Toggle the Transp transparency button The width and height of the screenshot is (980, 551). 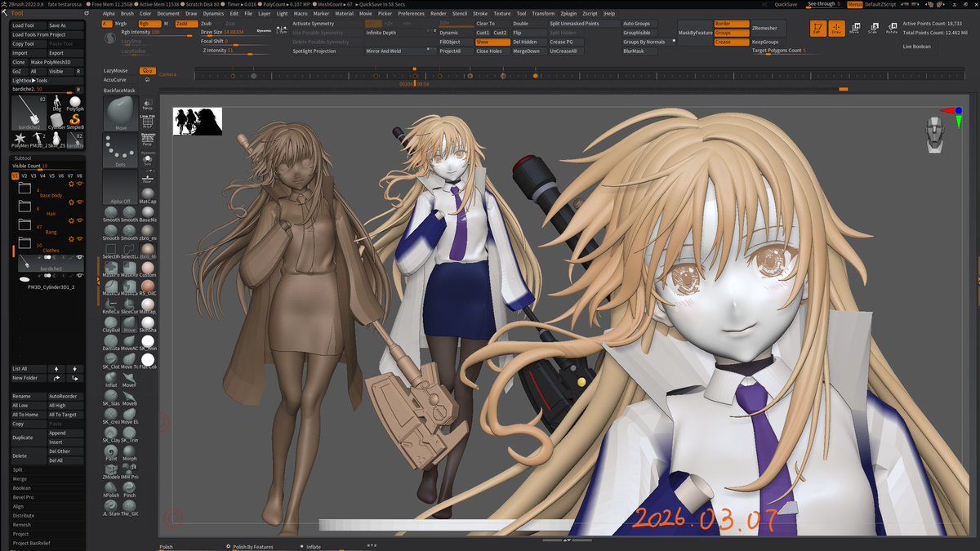148,104
